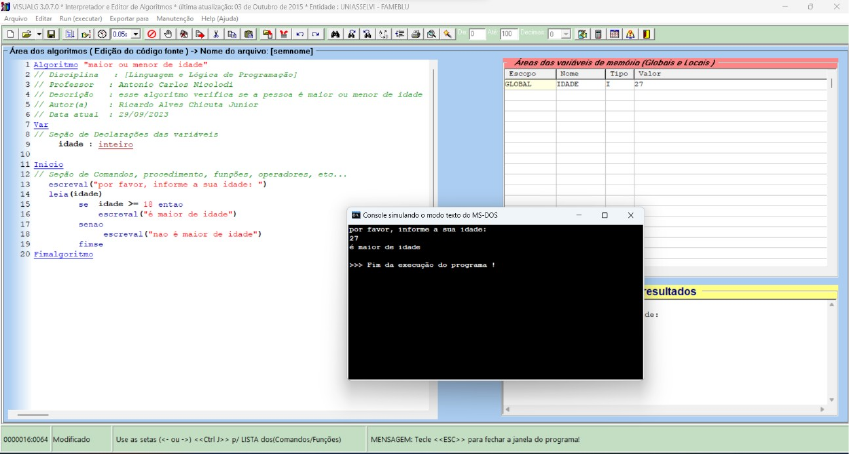Expand the Decimais combo box
The image size is (849, 454).
coord(567,34)
